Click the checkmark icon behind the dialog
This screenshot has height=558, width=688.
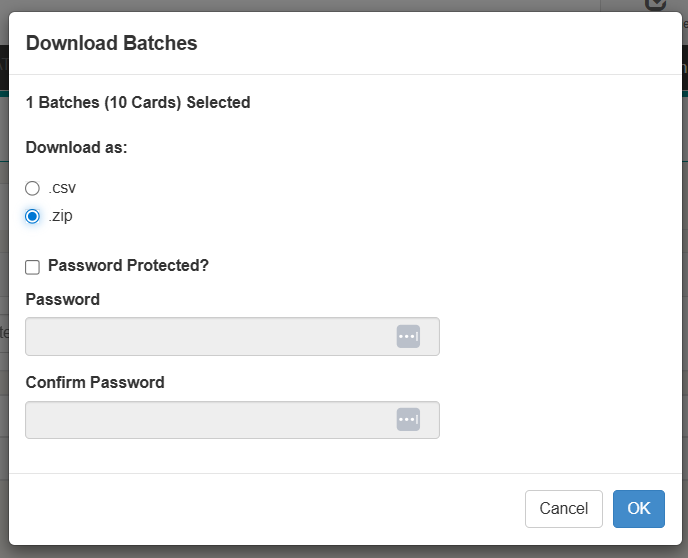(656, 4)
